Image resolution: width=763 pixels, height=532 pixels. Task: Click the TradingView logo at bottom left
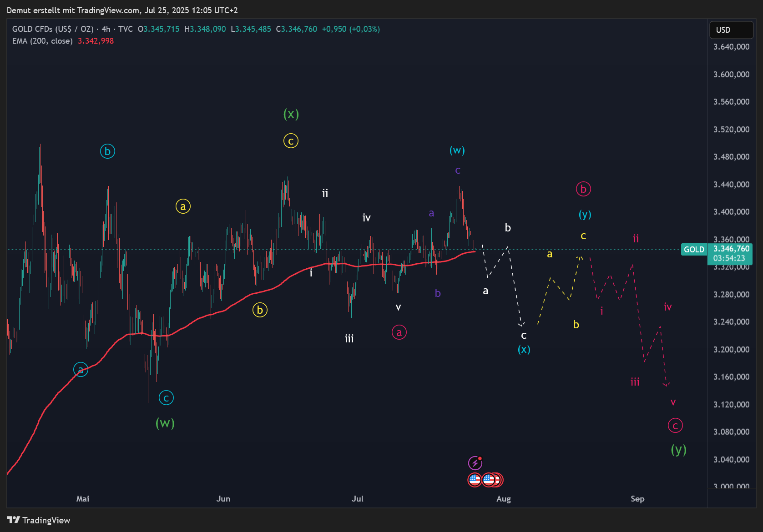[x=39, y=520]
